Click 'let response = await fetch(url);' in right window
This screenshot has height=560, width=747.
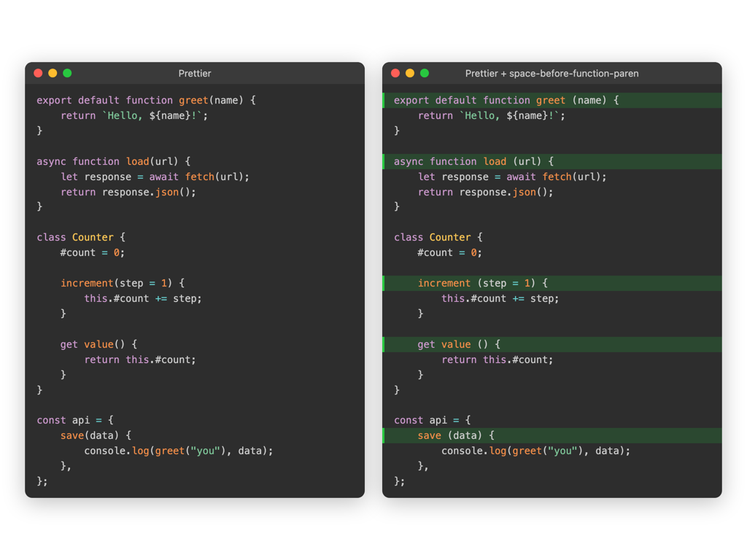512,176
